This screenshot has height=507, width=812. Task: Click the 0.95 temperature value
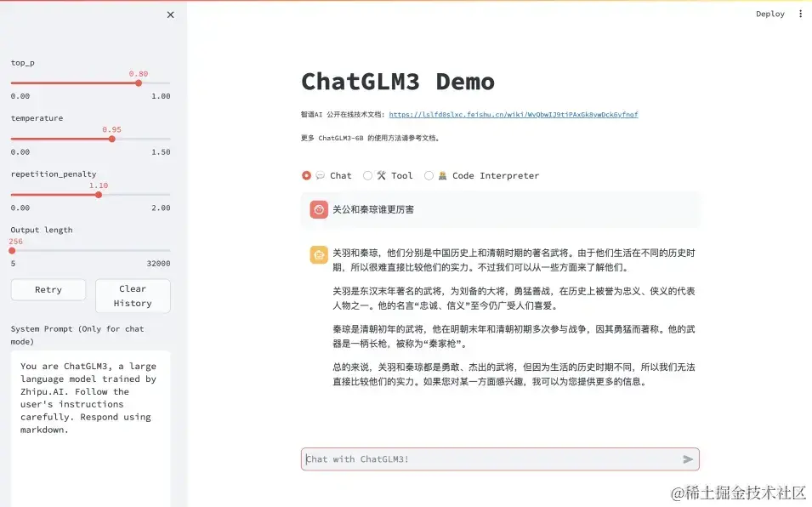click(112, 129)
